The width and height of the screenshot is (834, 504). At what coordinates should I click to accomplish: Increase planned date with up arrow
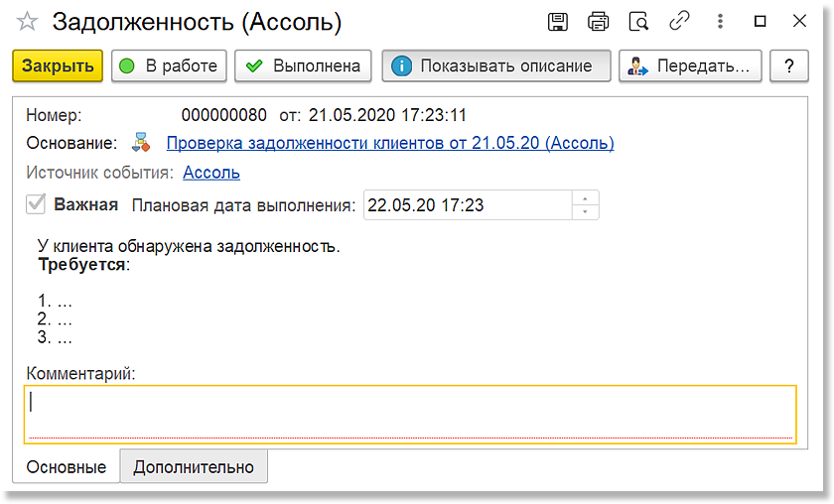point(585,198)
